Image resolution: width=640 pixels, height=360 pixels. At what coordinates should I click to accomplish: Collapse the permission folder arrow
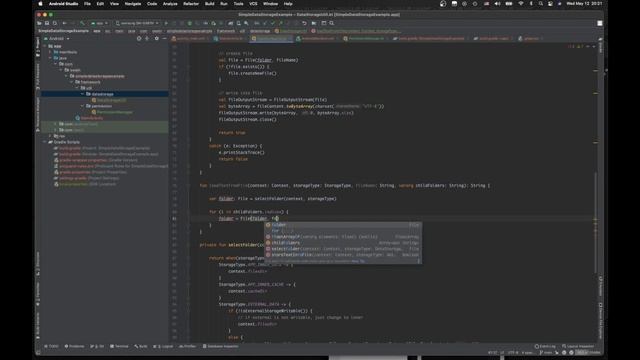pos(82,106)
